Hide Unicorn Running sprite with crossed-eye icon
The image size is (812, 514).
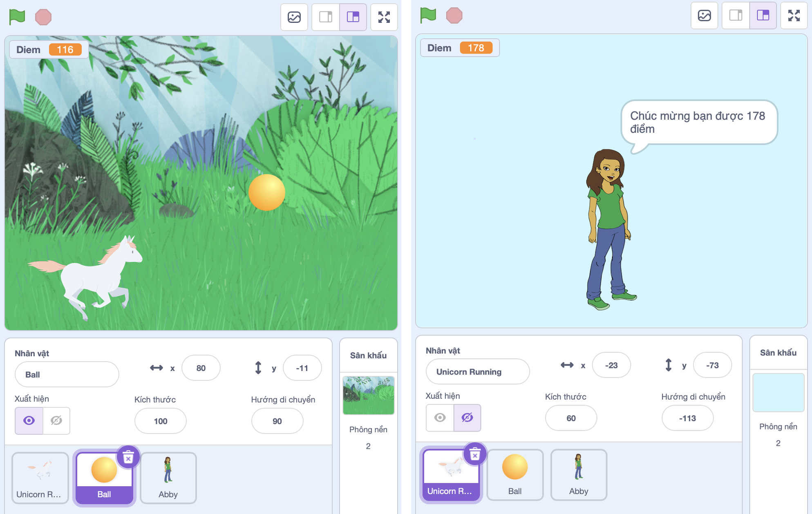point(468,418)
